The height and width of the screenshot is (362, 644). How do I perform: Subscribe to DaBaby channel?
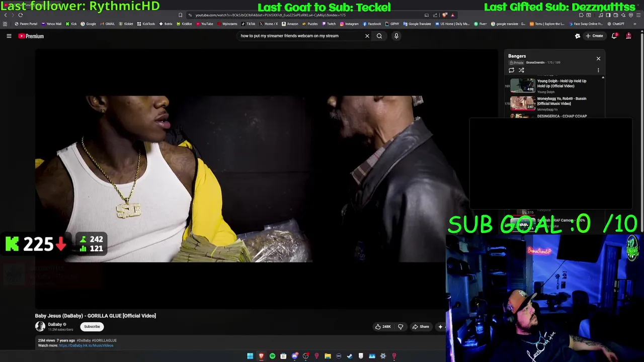[x=92, y=327]
